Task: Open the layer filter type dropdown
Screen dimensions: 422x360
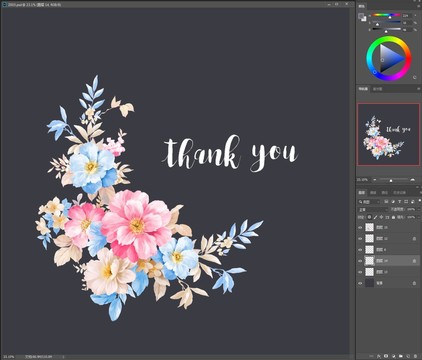Action: pos(369,202)
